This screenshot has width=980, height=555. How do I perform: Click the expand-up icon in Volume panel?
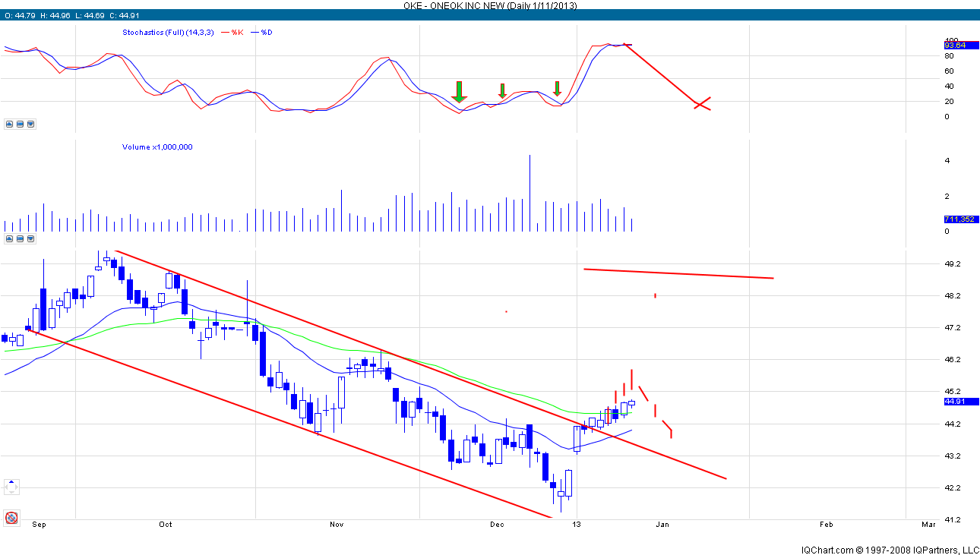[9, 239]
